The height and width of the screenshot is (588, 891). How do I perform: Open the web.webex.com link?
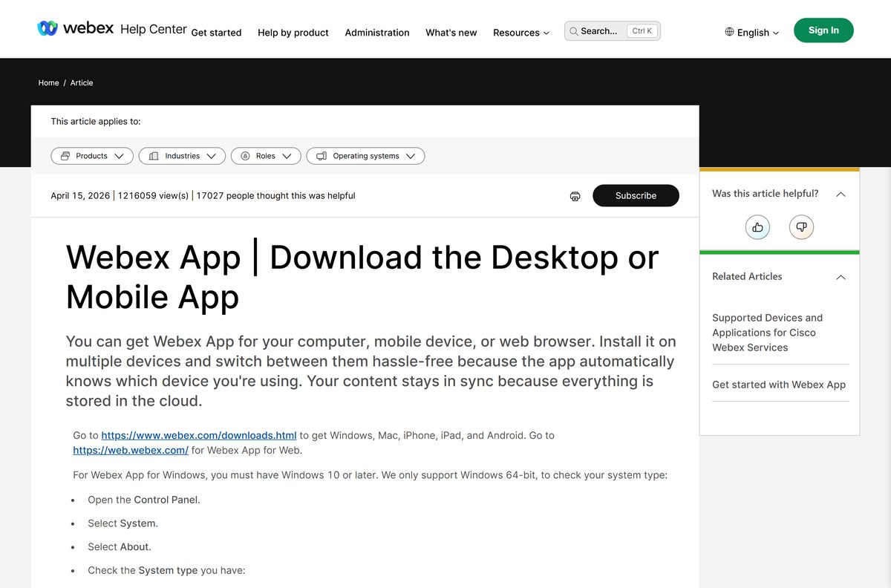click(131, 450)
